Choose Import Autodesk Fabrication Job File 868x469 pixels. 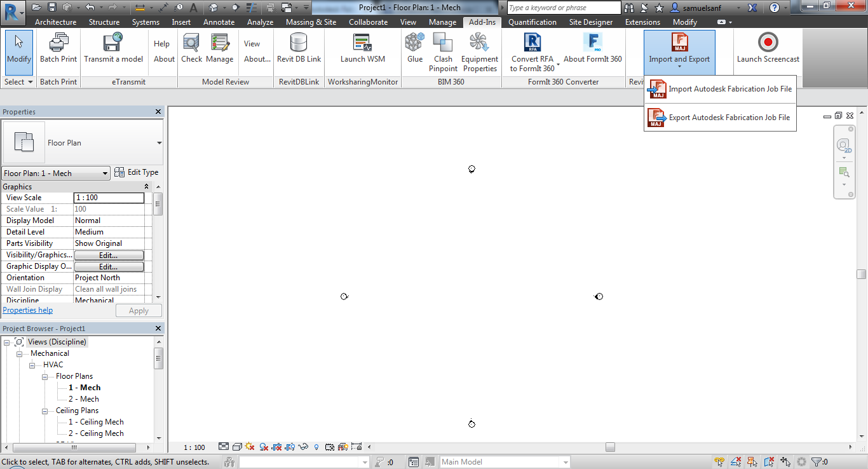(720, 89)
